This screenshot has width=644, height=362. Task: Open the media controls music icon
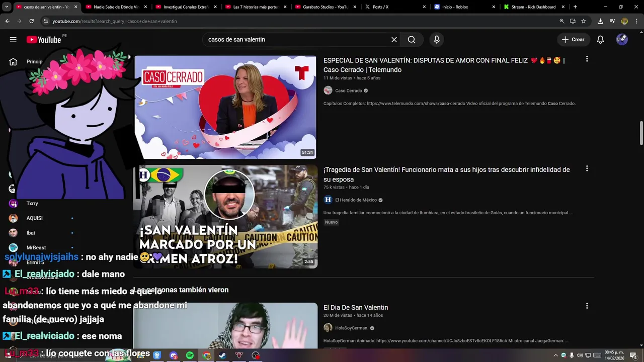pyautogui.click(x=612, y=21)
